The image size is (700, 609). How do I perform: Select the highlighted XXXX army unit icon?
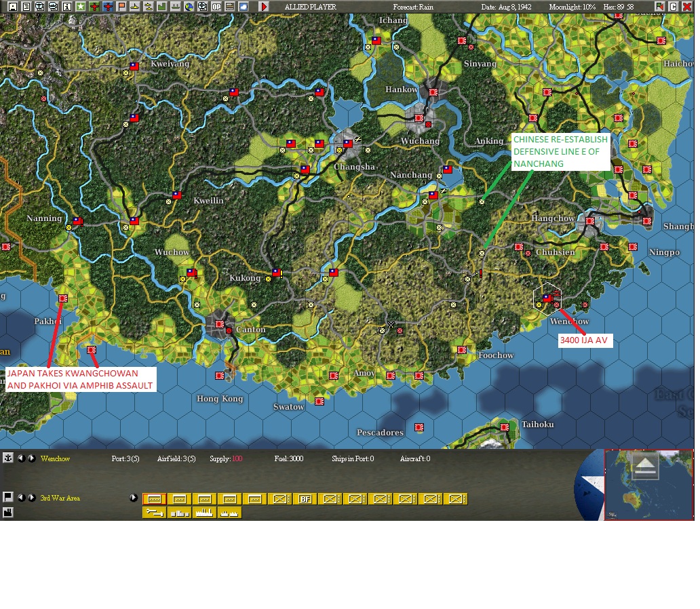click(155, 498)
